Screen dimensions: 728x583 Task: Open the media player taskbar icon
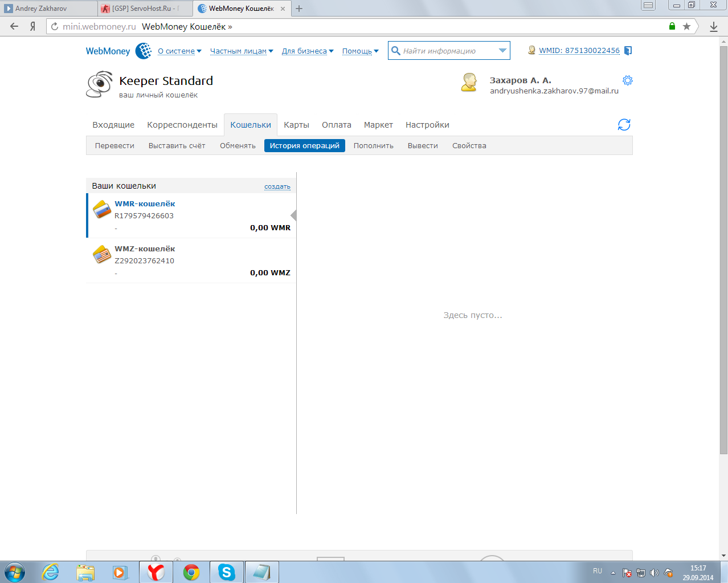click(120, 572)
